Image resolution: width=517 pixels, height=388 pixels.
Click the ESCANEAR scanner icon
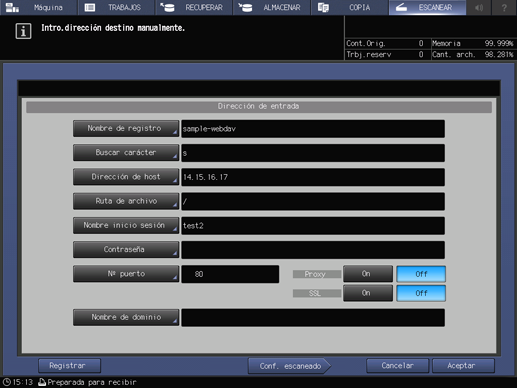coord(401,7)
